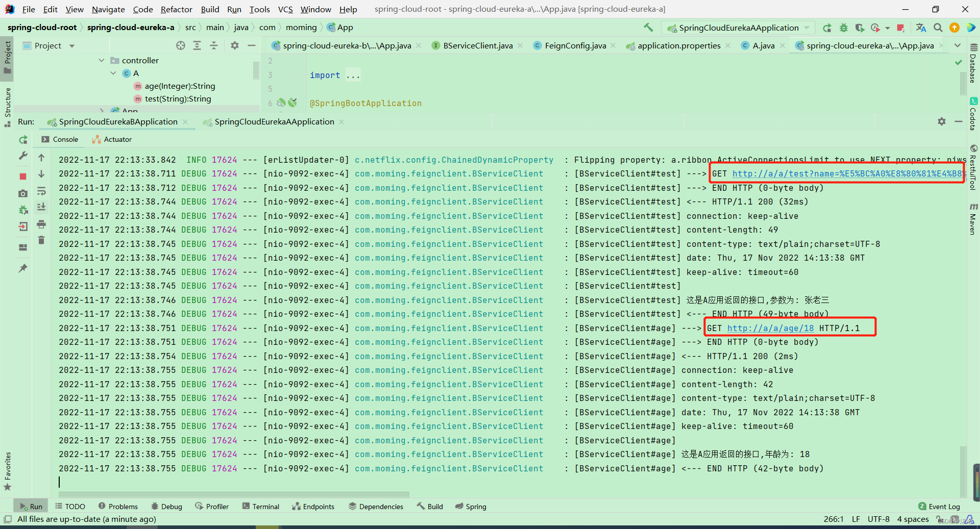
Task: Open SpringCloudEurekaAApplication run configuration dropdown
Action: pyautogui.click(x=738, y=28)
